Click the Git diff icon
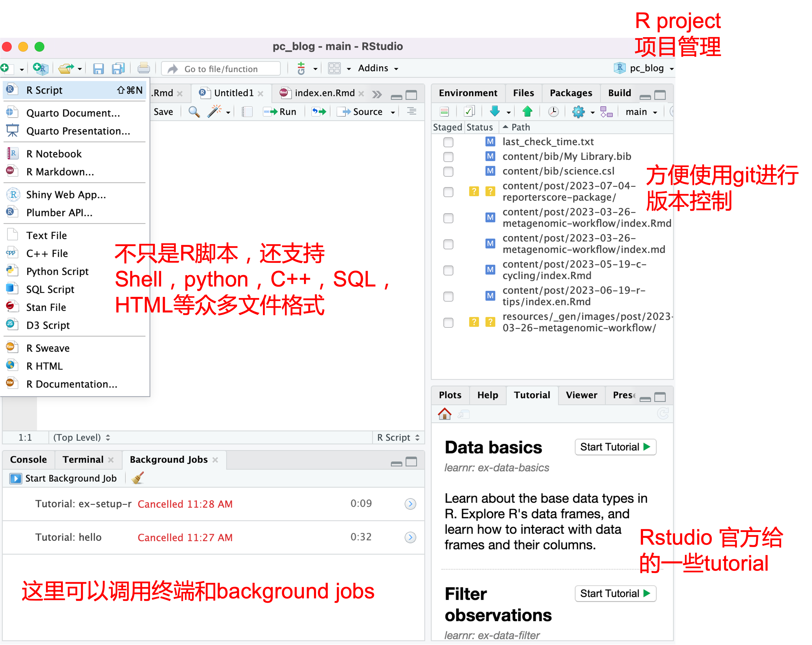The height and width of the screenshot is (645, 812). pyautogui.click(x=444, y=112)
